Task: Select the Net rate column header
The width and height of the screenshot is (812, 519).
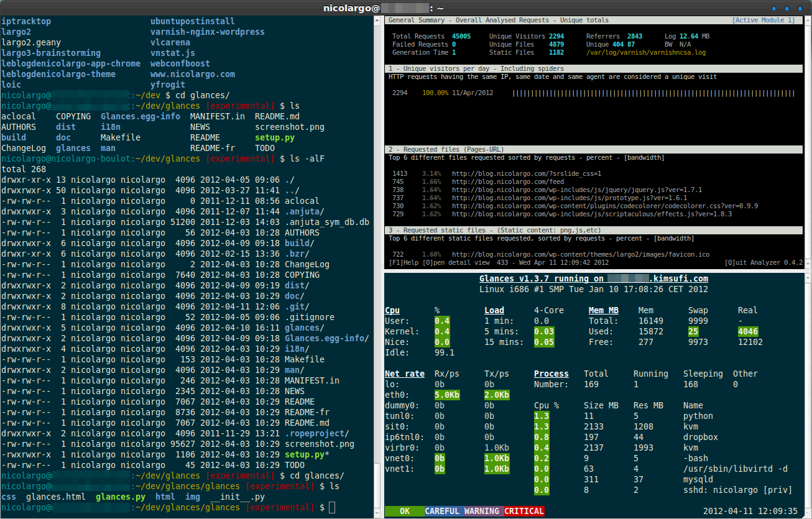Action: coord(404,374)
